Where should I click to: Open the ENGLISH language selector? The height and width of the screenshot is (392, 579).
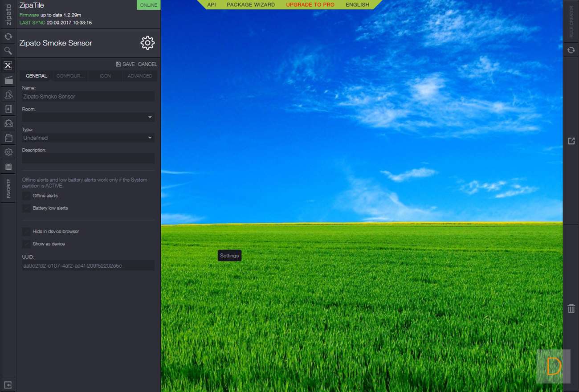click(357, 5)
